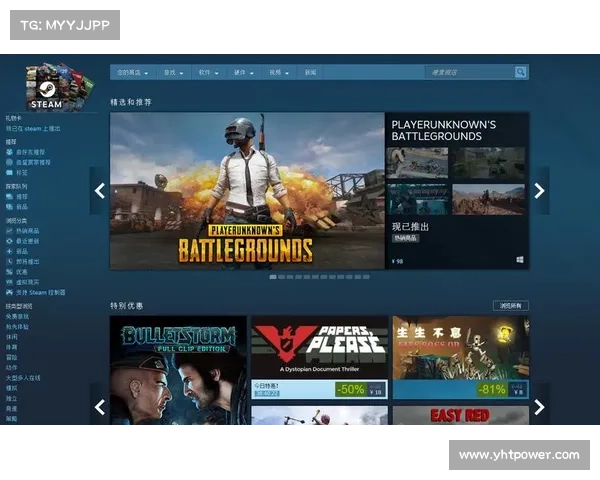Open the Easy Red game card
Image resolution: width=600 pixels, height=480 pixels.
461,415
